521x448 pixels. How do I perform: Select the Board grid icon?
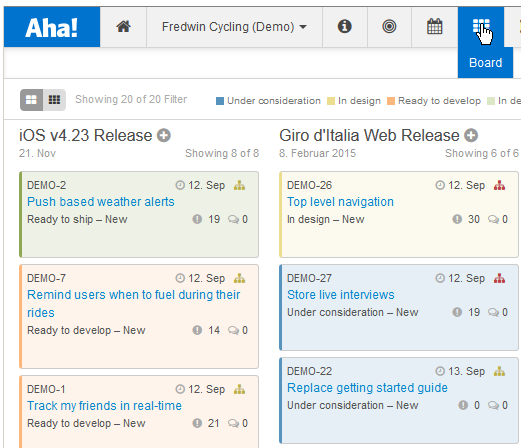point(481,27)
